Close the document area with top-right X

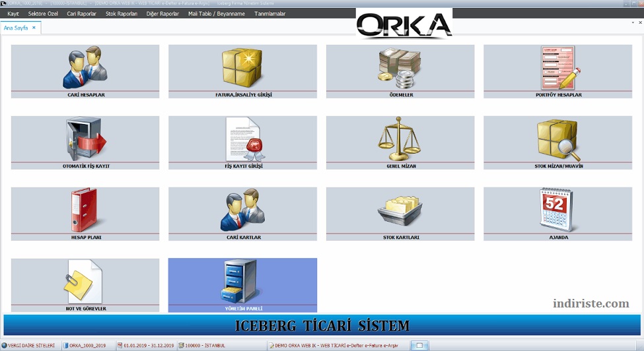click(640, 22)
